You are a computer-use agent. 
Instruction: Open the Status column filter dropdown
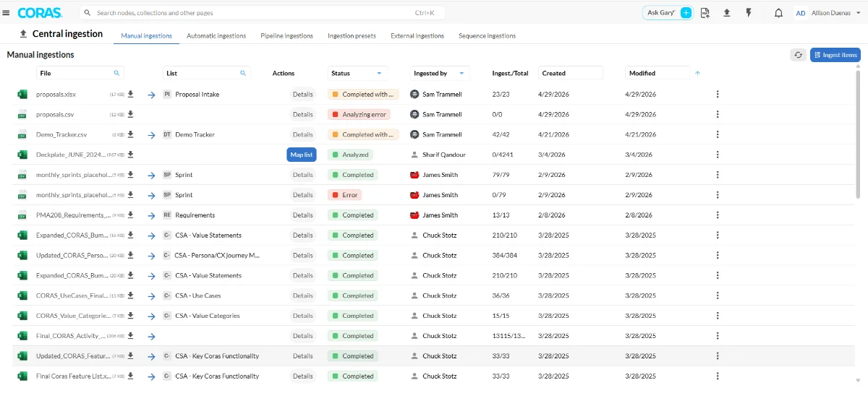click(379, 73)
